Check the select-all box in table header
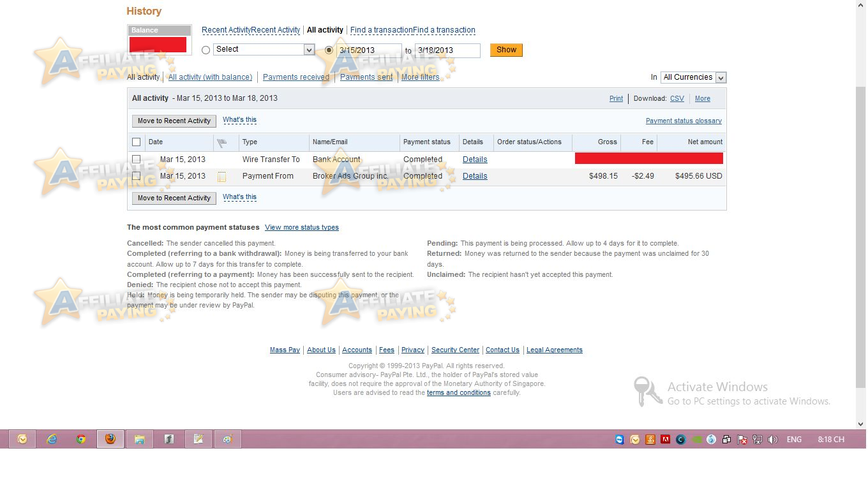The height and width of the screenshot is (490, 868). pyautogui.click(x=136, y=142)
